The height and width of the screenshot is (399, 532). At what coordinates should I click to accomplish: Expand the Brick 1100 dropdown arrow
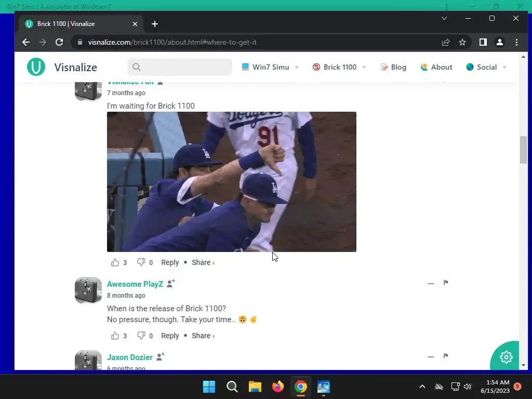[364, 67]
